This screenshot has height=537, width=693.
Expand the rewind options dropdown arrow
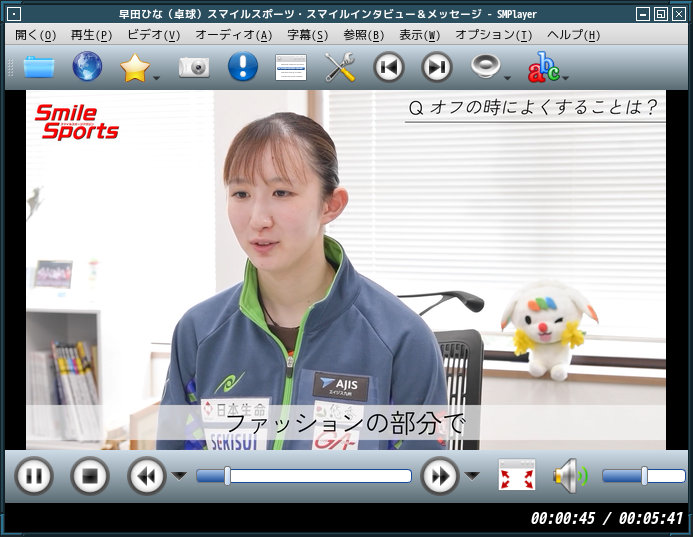179,476
